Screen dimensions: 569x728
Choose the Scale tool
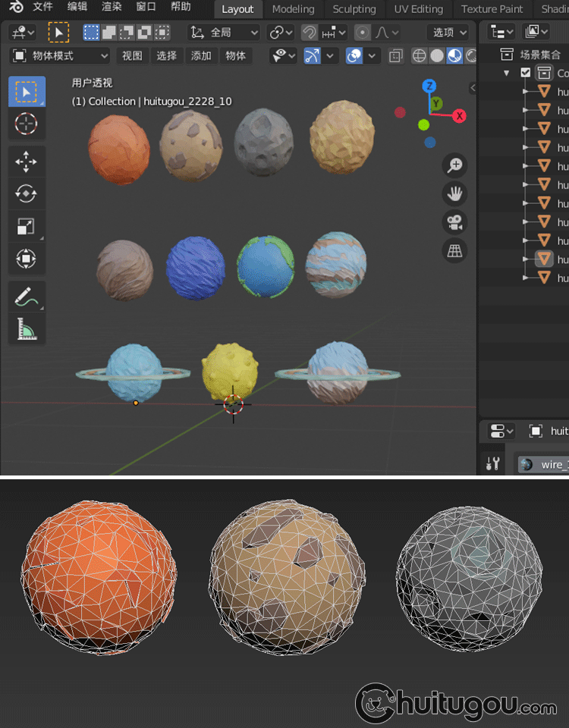click(27, 227)
